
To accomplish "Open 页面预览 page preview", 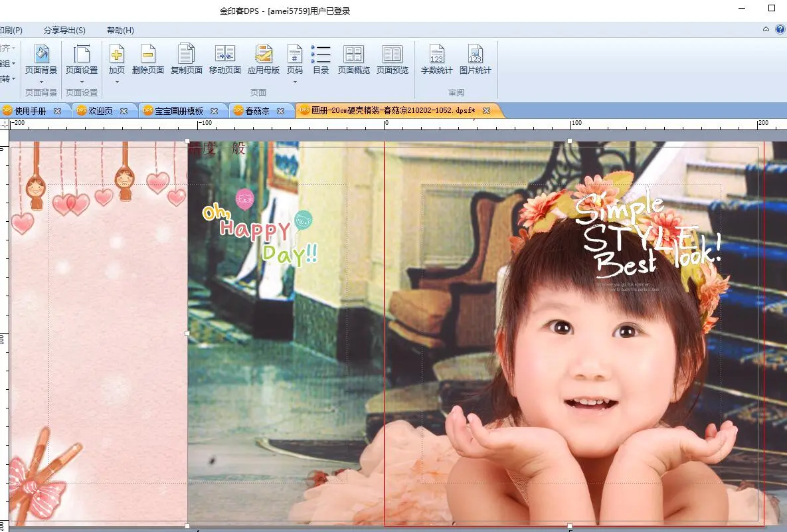I will point(392,58).
